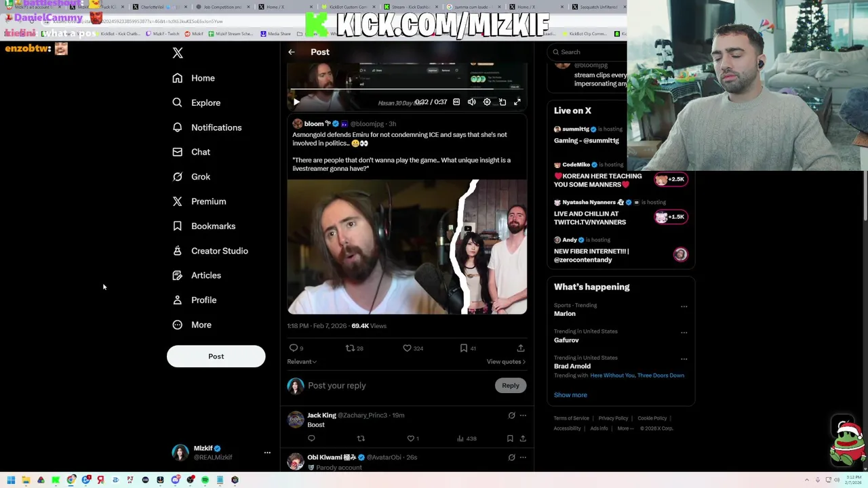This screenshot has height=488, width=868.
Task: Click the Search box at top right
Action: [x=589, y=52]
